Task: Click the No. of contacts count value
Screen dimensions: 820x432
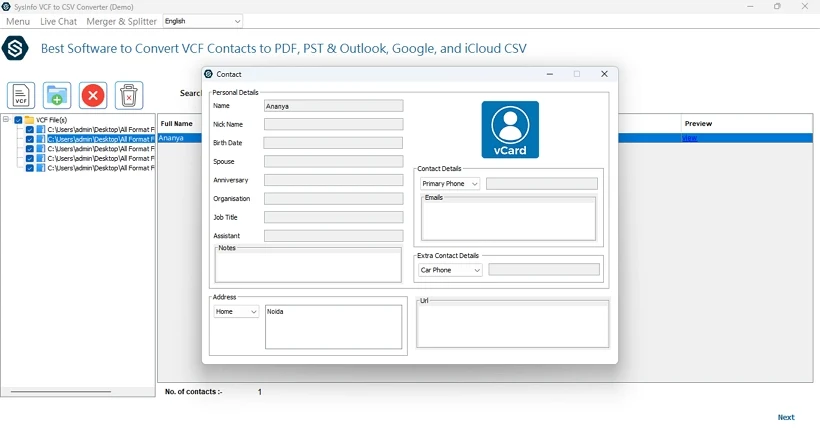Action: pyautogui.click(x=259, y=392)
